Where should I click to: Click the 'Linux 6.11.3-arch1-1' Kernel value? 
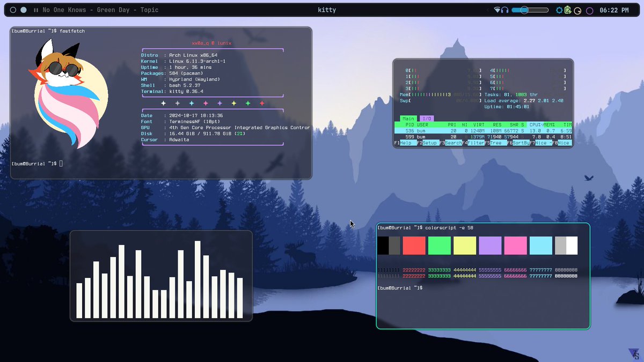point(197,61)
